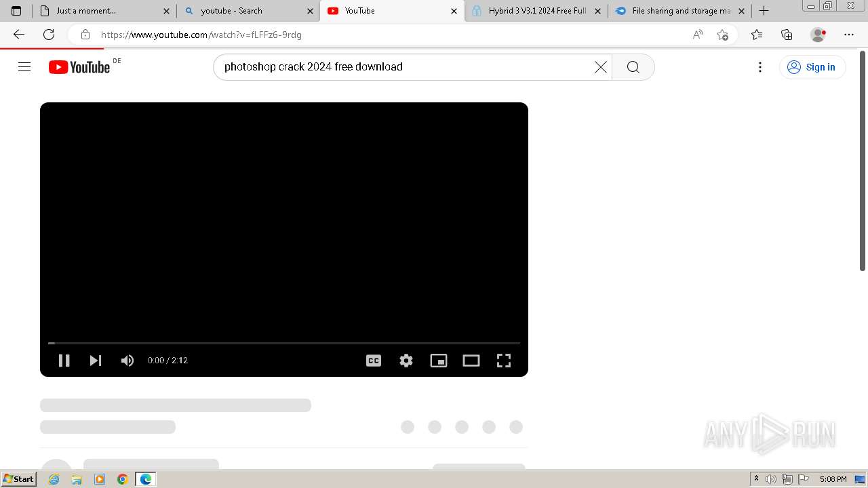The height and width of the screenshot is (488, 868).
Task: Go back to the previous page
Action: 19,35
